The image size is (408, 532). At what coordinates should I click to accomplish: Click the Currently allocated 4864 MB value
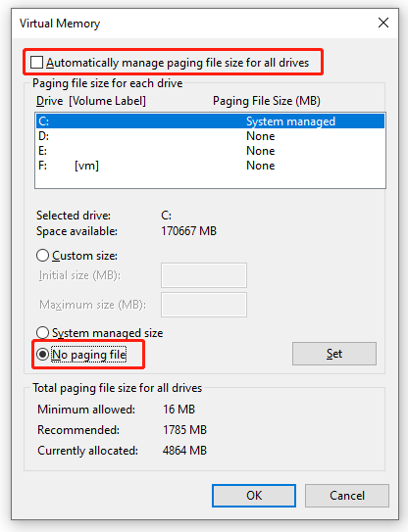pos(184,451)
